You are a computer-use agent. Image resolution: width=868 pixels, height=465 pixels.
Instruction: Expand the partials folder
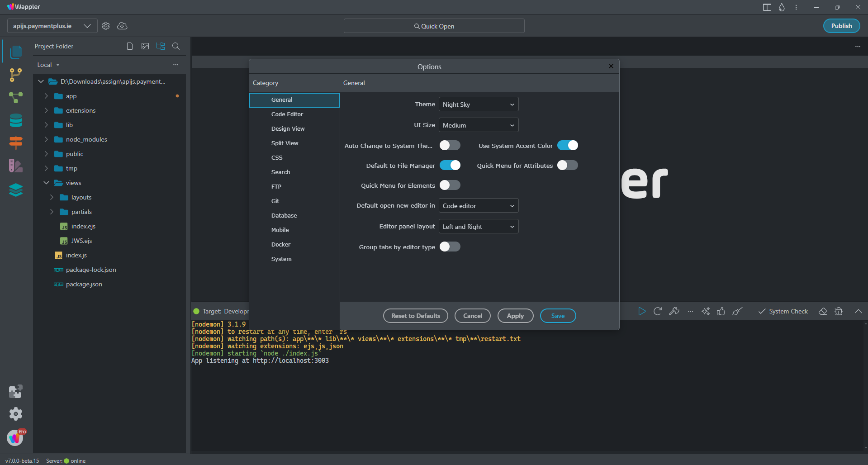click(x=52, y=212)
